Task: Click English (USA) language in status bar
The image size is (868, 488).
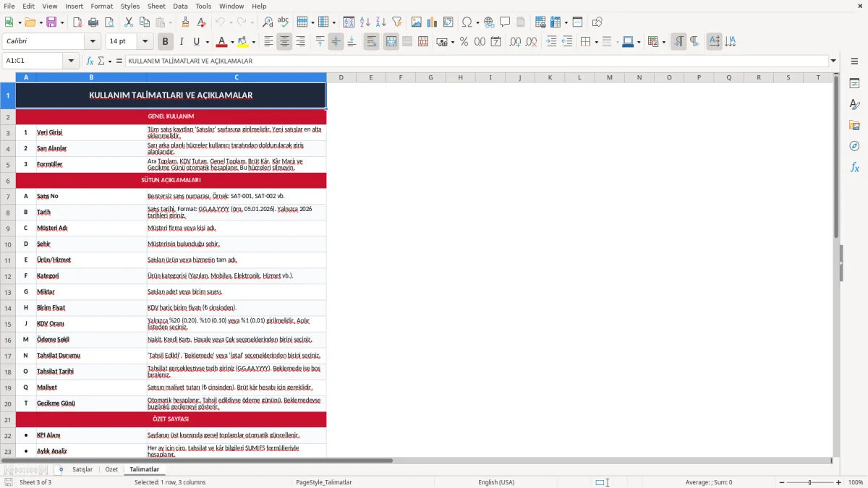Action: point(496,482)
